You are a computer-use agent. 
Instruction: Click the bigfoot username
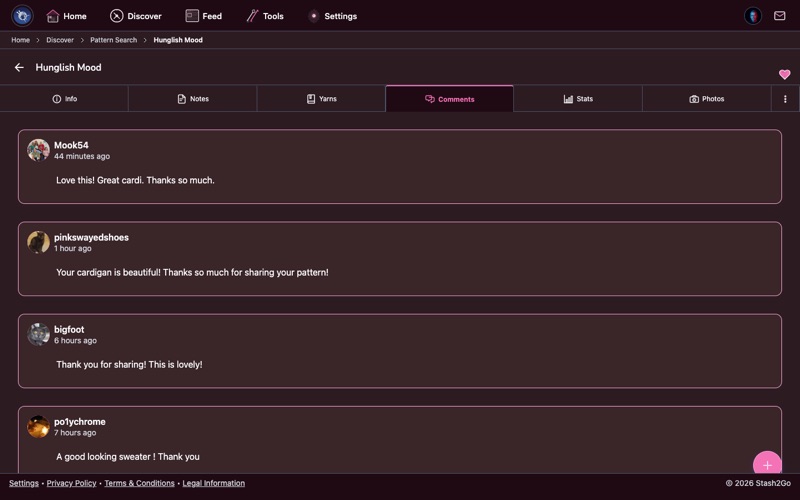[x=69, y=330]
